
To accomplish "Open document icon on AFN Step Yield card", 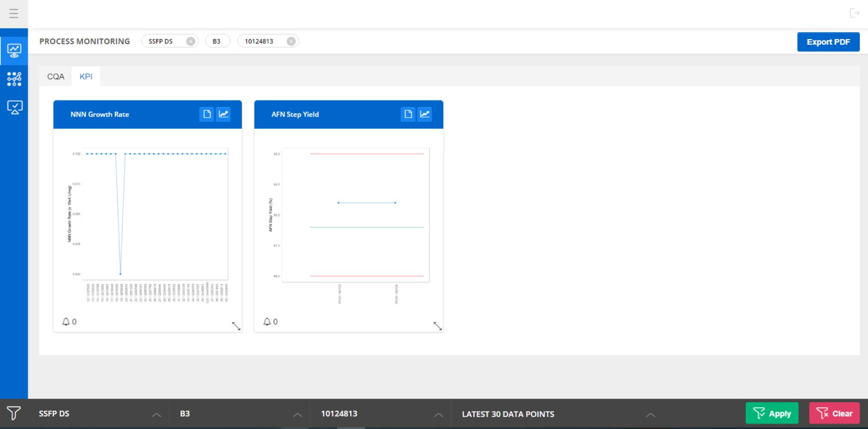I will (408, 114).
